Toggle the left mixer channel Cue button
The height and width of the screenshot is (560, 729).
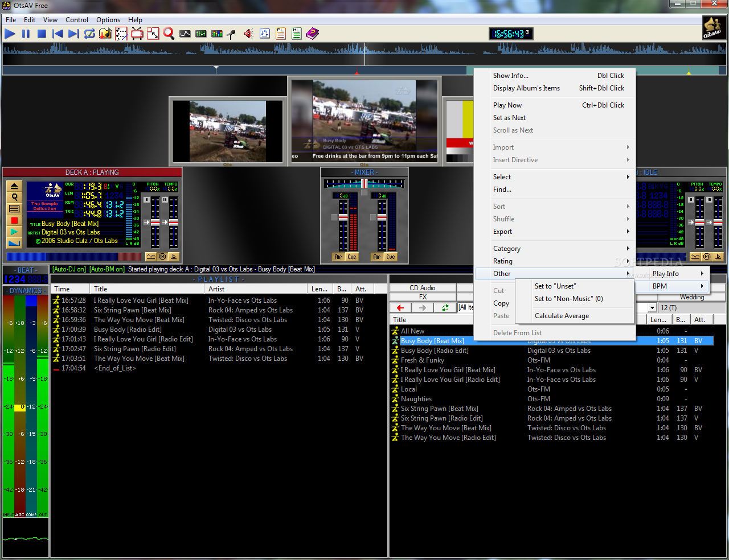tap(352, 257)
